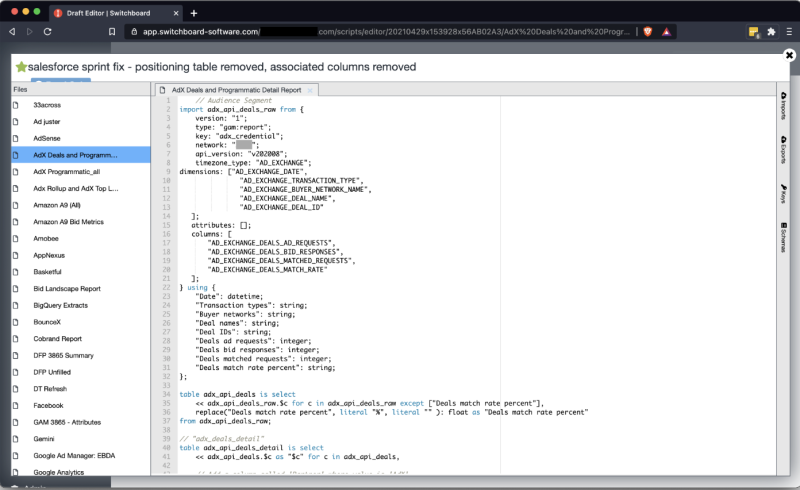Click line number 22 in the gutter
Screen dimensions: 800x490
pos(166,288)
